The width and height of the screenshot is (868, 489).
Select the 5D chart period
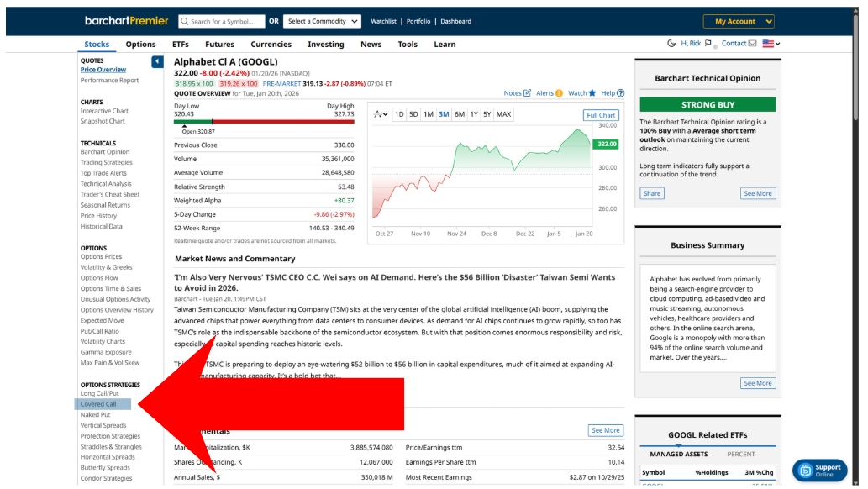[413, 114]
